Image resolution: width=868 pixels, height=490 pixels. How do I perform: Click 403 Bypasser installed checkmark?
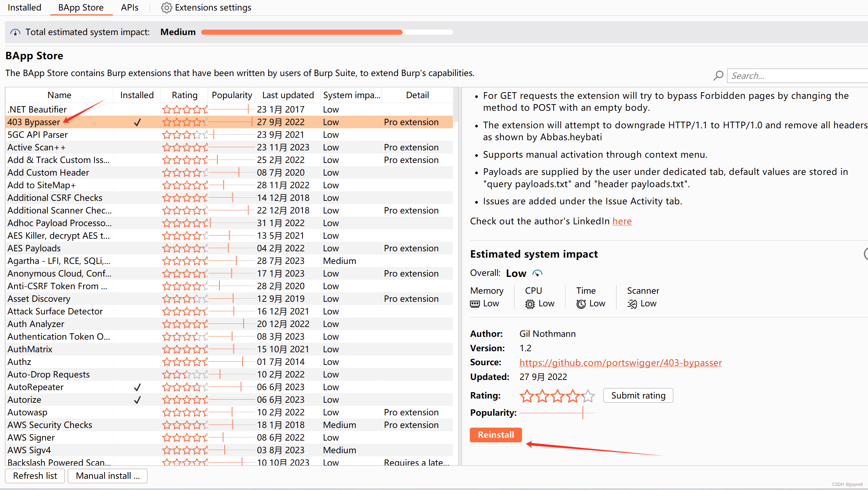point(137,122)
